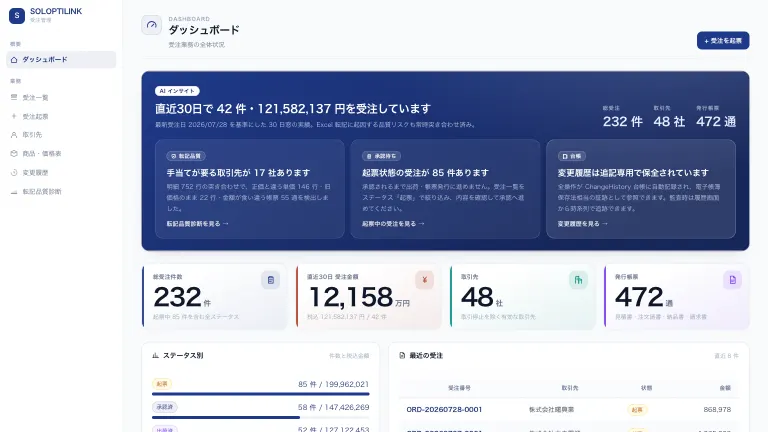The width and height of the screenshot is (768, 432).
Task: Click the yen icon on 受注金額 card
Action: 425,280
